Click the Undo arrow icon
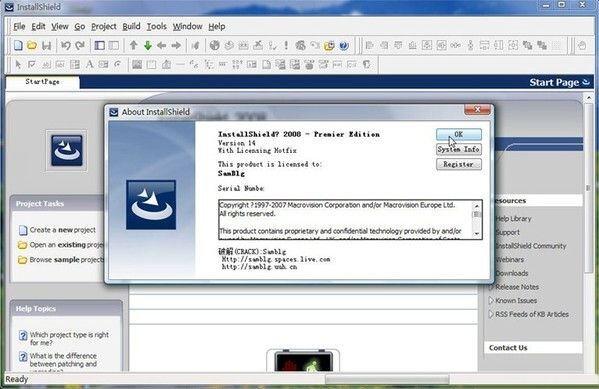 [66, 46]
